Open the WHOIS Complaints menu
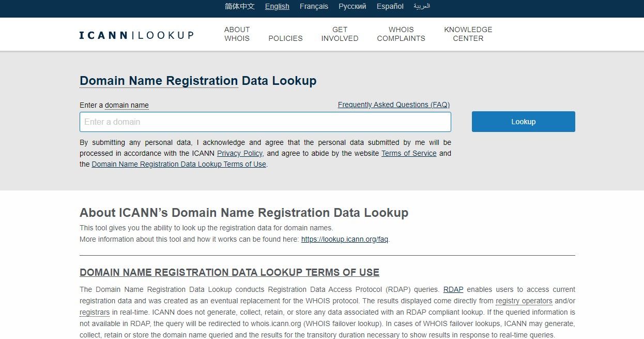 tap(401, 34)
